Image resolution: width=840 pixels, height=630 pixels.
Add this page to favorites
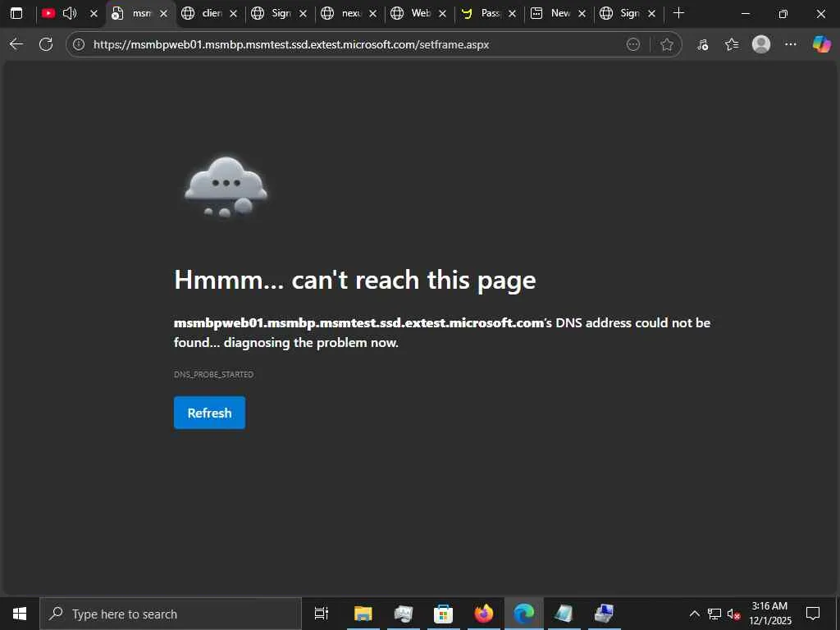click(666, 44)
